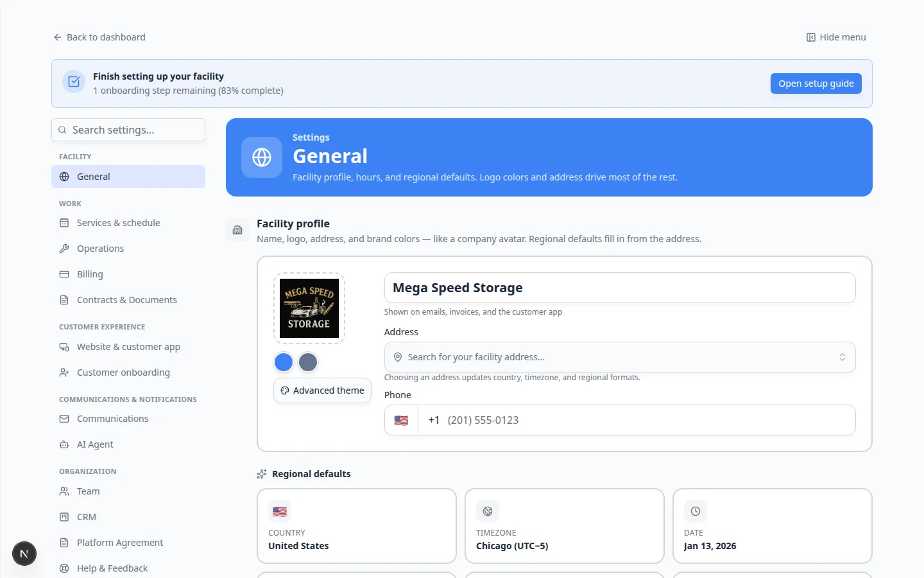Navigate to Billing settings
The width and height of the screenshot is (924, 578).
click(x=128, y=274)
